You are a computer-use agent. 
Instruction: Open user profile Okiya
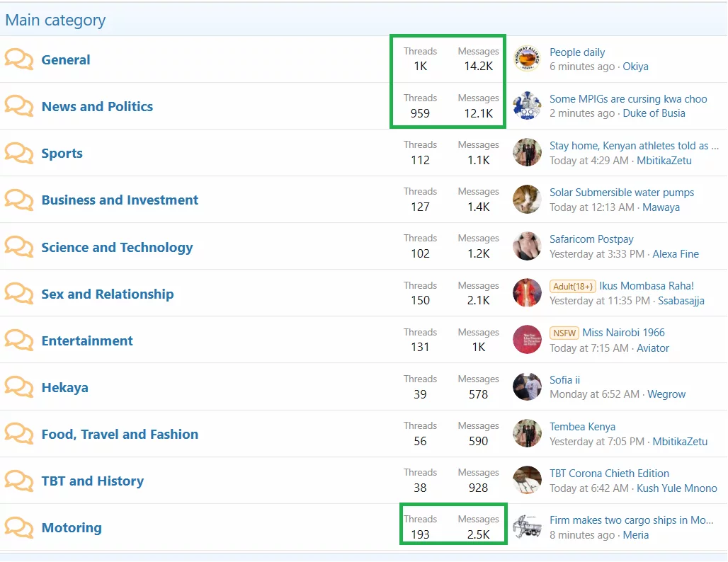pos(635,67)
